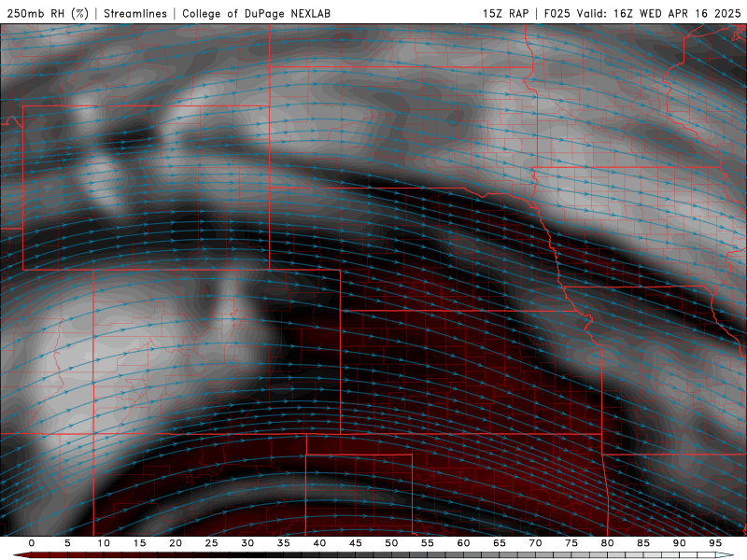Screen dimensions: 747x560
Task: Click the colorbar label 75
Action: [x=571, y=543]
